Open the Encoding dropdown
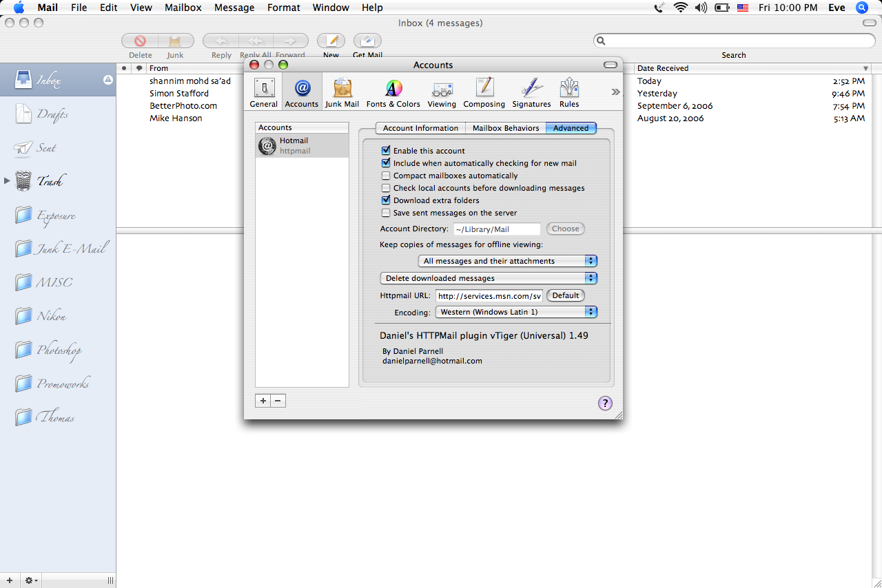This screenshot has width=882, height=588. click(516, 312)
